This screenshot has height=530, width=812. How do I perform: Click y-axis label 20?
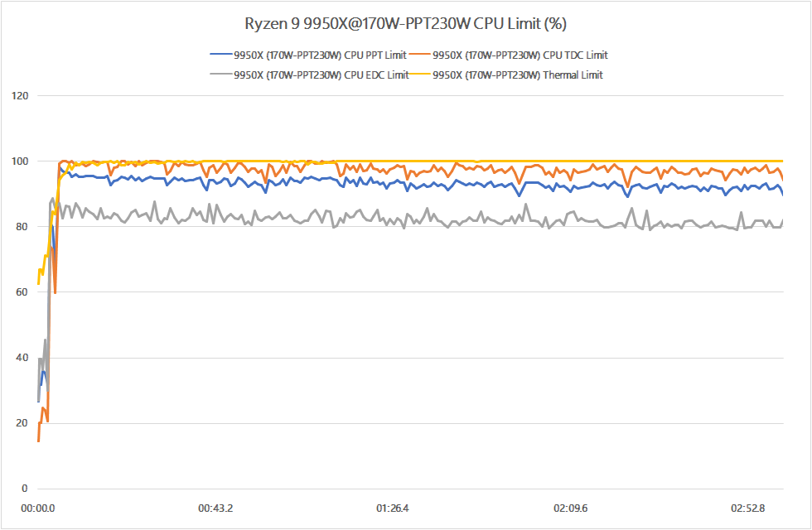22,423
